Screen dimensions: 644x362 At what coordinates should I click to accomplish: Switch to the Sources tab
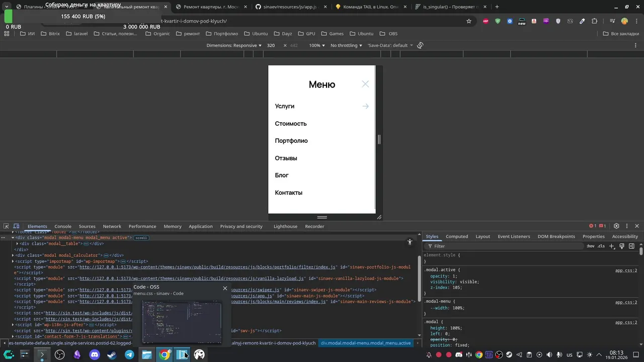(x=87, y=226)
